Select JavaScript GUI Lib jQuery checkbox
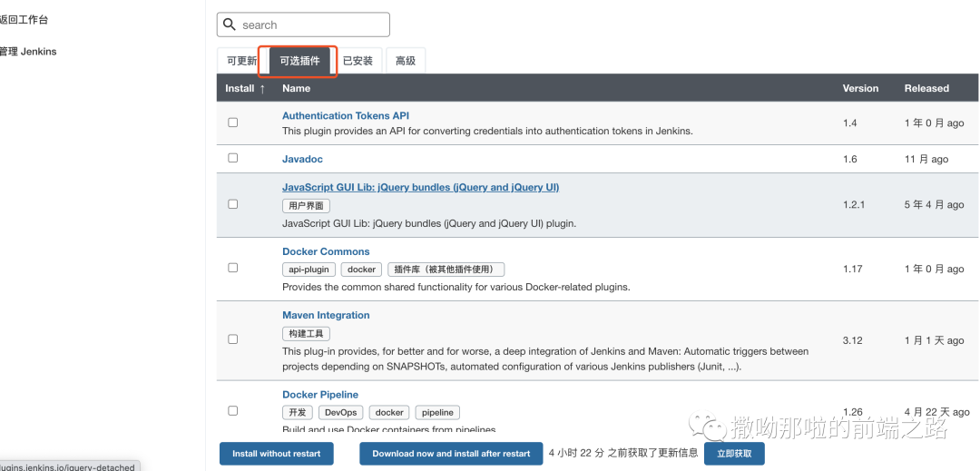Viewport: 980px width, 471px height. pos(233,203)
